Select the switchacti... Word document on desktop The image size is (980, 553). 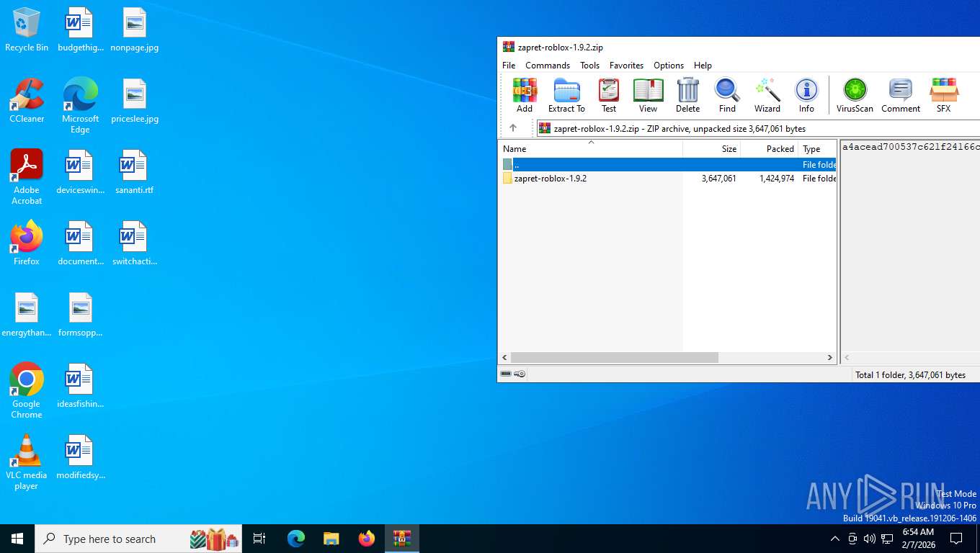point(135,243)
